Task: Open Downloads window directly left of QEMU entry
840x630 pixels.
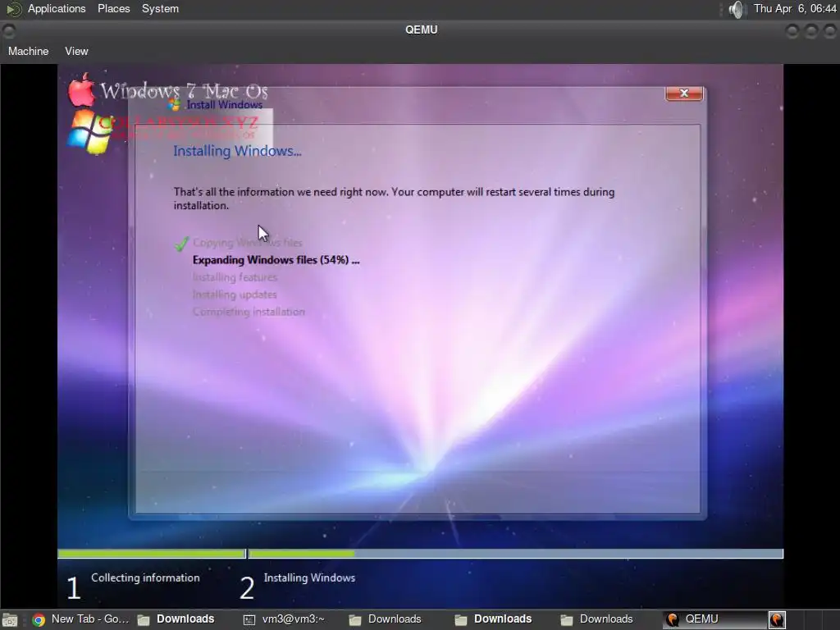Action: (597, 619)
